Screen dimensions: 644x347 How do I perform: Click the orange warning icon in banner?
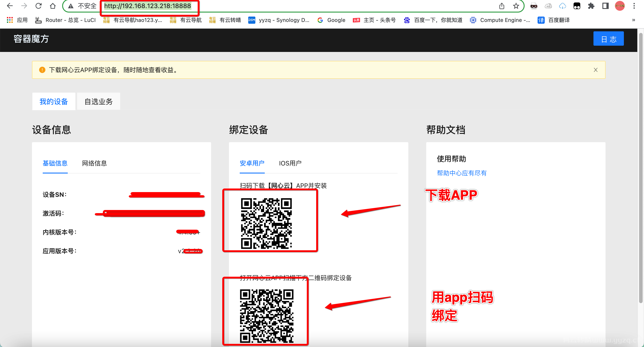point(42,70)
